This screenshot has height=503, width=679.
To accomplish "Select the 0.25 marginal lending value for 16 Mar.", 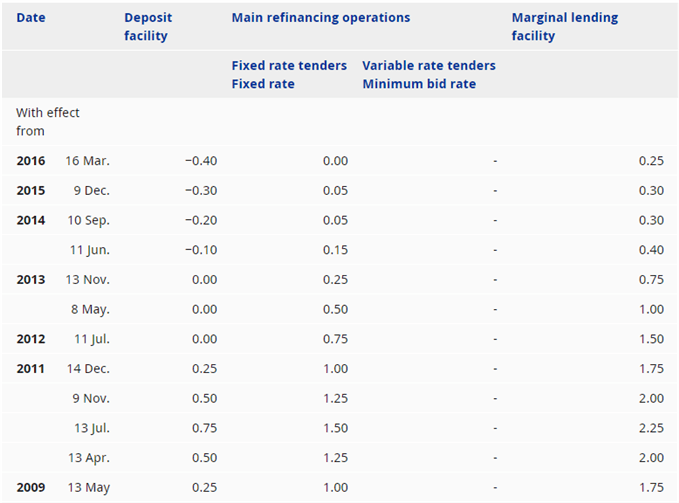I will (651, 161).
